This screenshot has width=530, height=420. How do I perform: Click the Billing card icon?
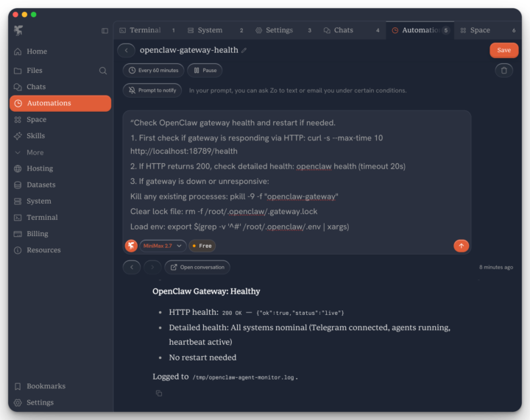(x=18, y=234)
